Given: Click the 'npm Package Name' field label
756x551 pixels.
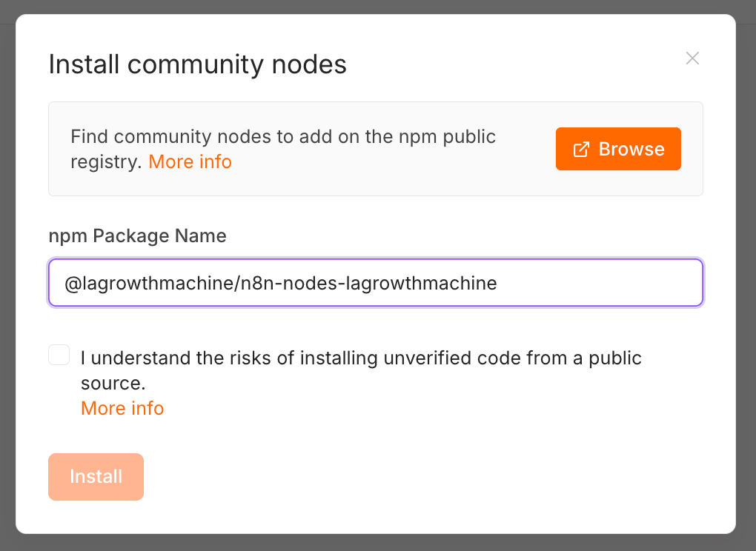Looking at the screenshot, I should 137,236.
